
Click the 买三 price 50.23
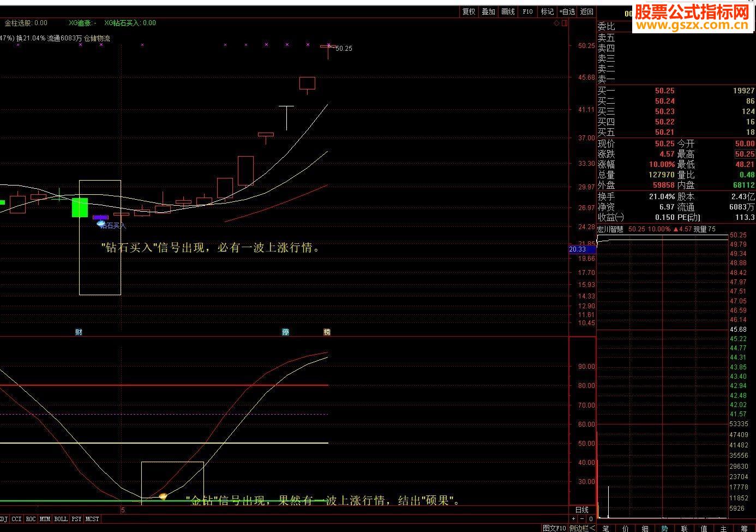[x=664, y=111]
